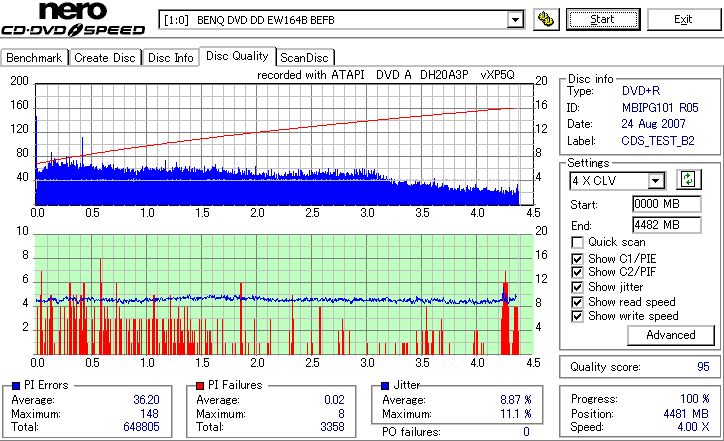Click Jitter average 8.87 %
Viewport: 724px width, 441px height.
click(x=516, y=399)
